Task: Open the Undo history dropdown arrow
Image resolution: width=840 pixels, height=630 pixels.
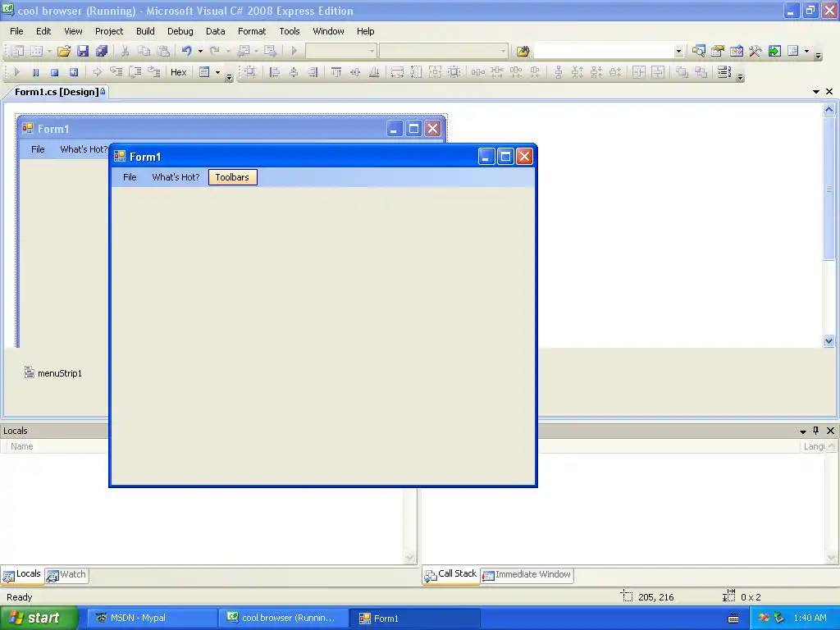Action: (x=200, y=51)
